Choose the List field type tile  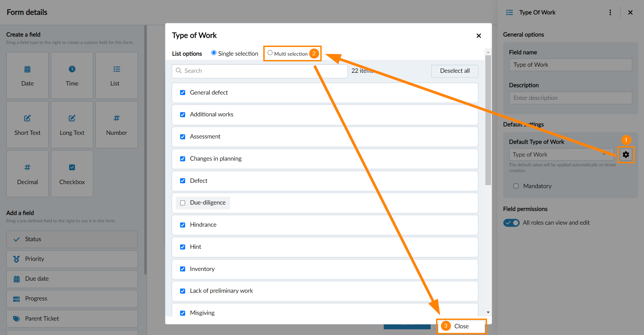[116, 75]
